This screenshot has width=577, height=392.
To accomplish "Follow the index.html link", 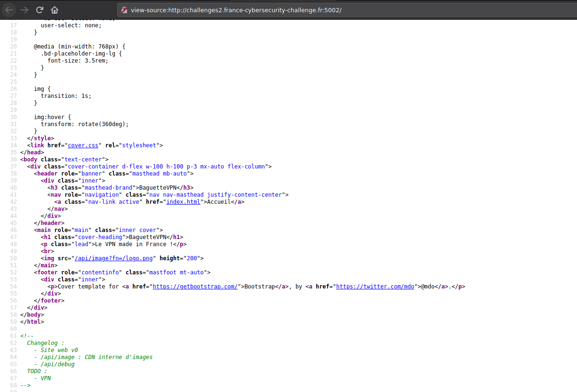I will 183,202.
